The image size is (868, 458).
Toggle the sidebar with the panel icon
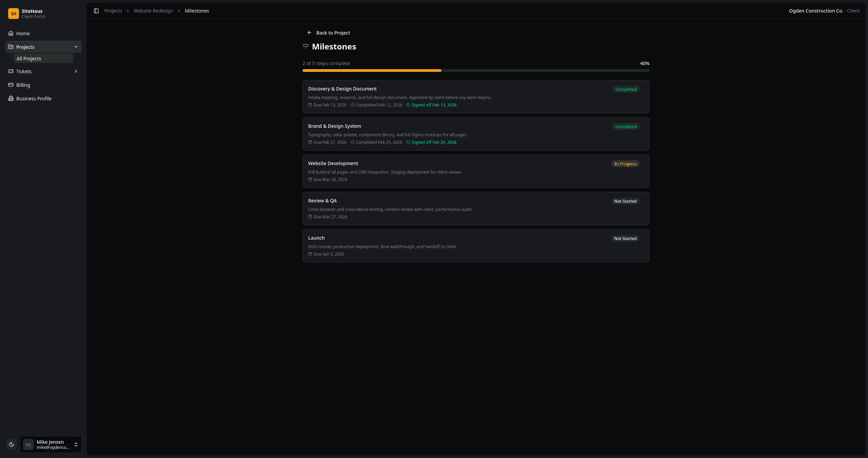[96, 11]
